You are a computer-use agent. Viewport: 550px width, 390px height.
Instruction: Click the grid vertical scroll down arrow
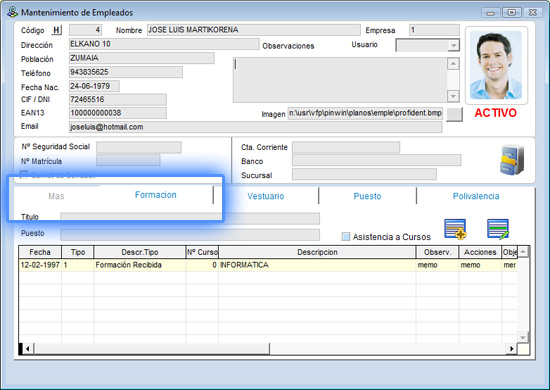(x=523, y=337)
